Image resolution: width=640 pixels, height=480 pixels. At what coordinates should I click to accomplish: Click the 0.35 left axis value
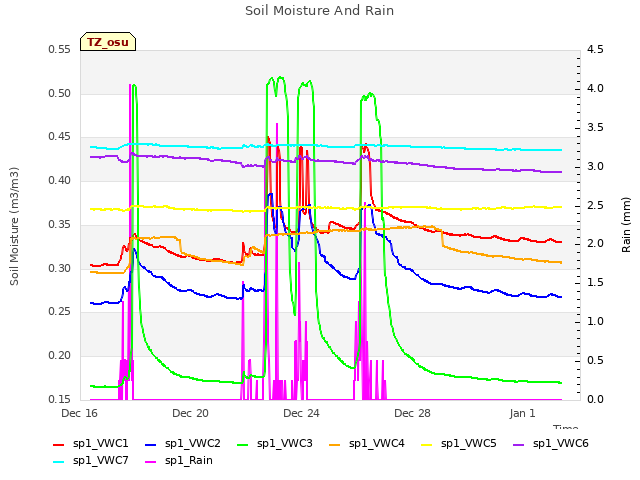tap(60, 224)
